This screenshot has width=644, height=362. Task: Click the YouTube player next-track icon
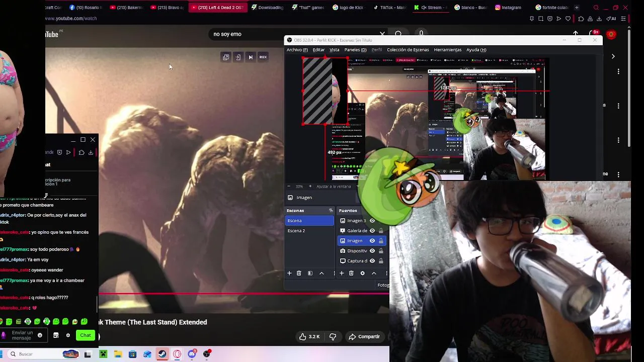pyautogui.click(x=251, y=57)
